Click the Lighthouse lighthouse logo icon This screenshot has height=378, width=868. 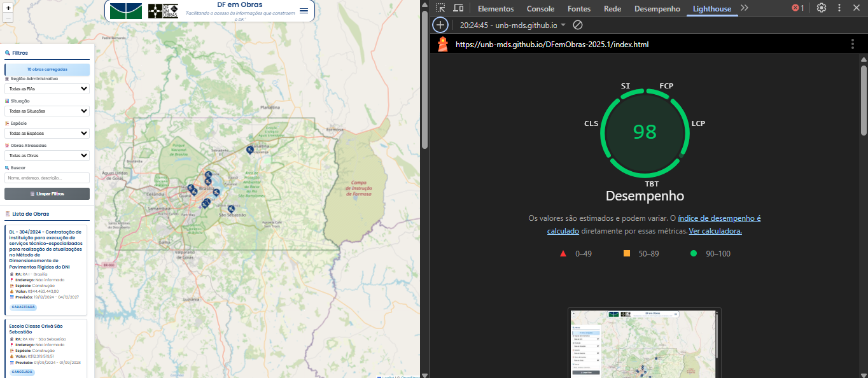point(443,44)
